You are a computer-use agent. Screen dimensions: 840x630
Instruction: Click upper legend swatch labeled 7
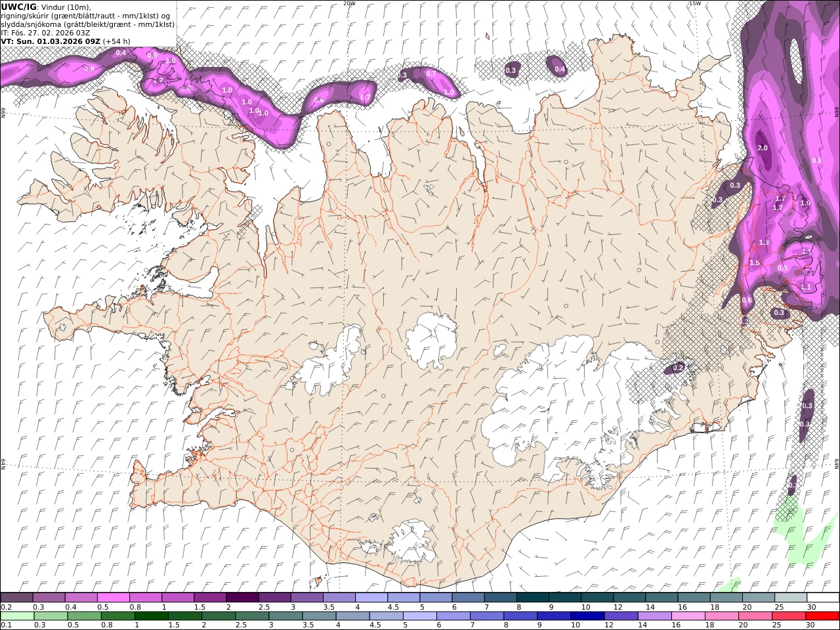[500, 598]
